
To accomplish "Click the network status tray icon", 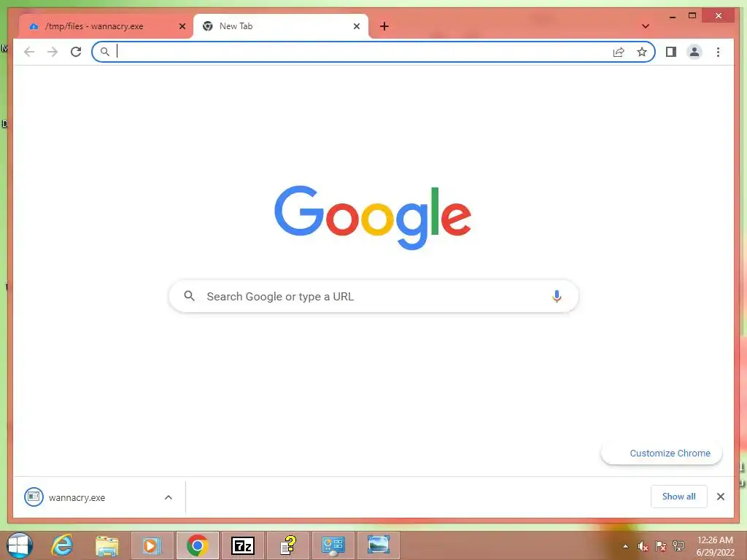I will point(678,546).
